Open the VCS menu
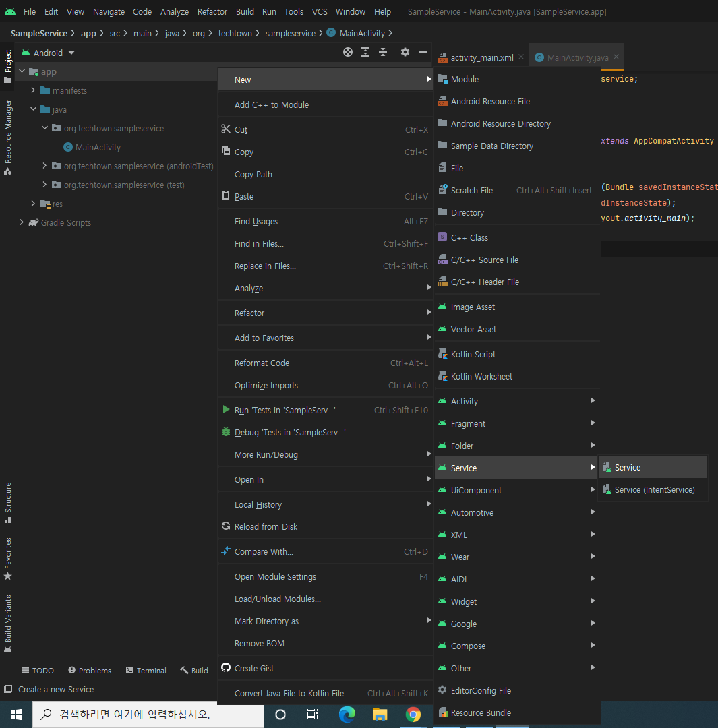The width and height of the screenshot is (718, 728). [x=320, y=11]
